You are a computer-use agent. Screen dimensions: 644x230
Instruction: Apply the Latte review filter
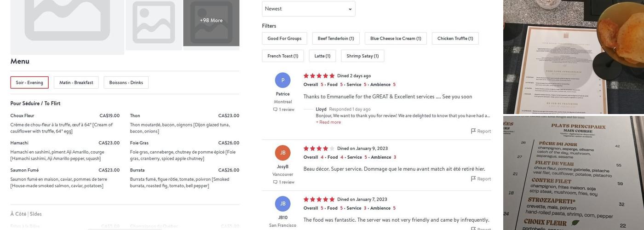click(x=322, y=56)
